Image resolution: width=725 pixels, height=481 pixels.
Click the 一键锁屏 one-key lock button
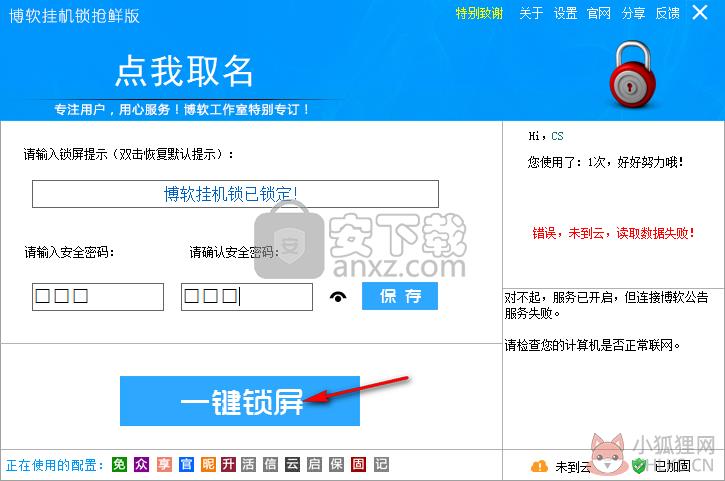click(240, 401)
